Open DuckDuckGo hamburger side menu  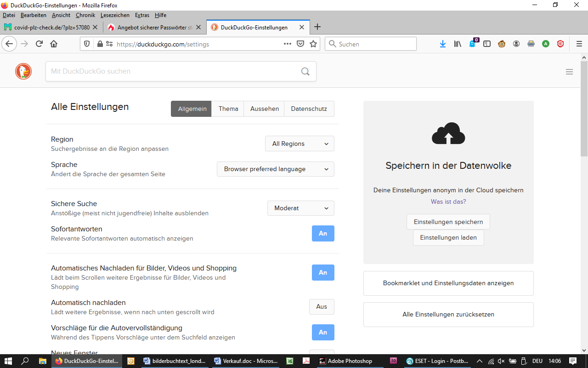(x=569, y=72)
